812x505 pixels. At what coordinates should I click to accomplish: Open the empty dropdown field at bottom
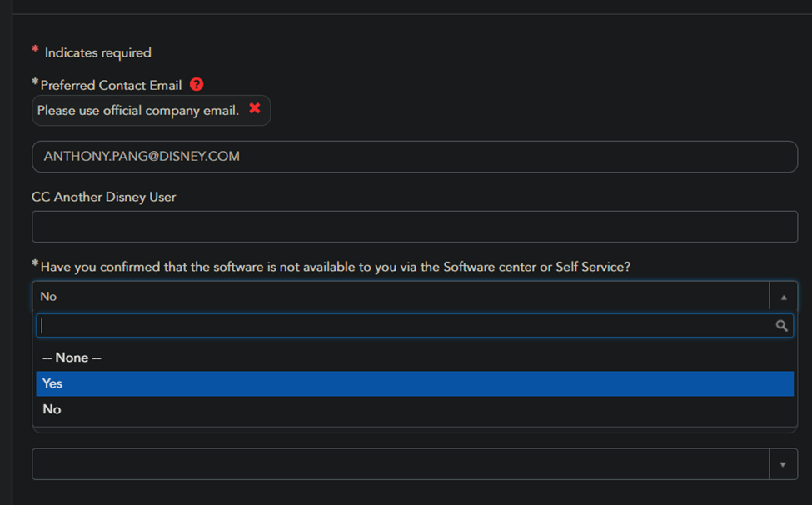(x=400, y=464)
